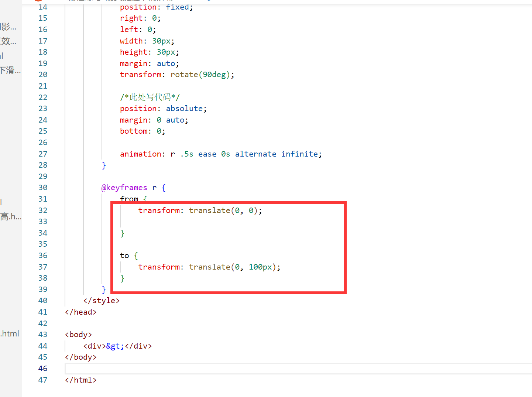The width and height of the screenshot is (532, 397).
Task: Click the 'width' property name
Action: (131, 41)
